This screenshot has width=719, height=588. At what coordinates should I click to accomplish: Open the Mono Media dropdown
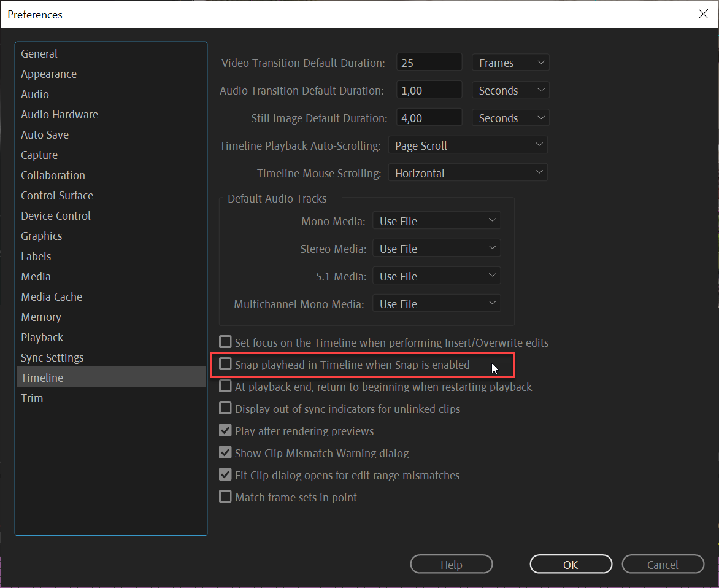tap(436, 220)
